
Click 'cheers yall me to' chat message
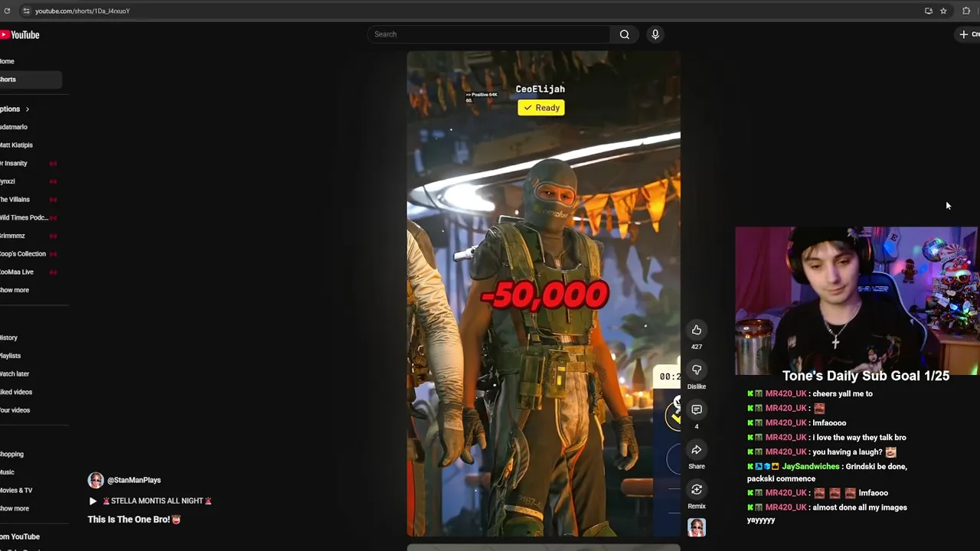[842, 394]
